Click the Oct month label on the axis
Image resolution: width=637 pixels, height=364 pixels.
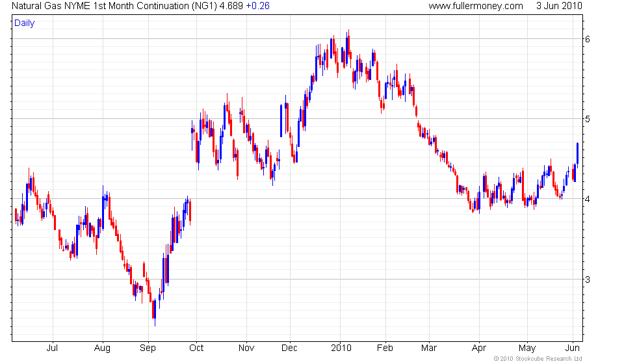[196, 348]
